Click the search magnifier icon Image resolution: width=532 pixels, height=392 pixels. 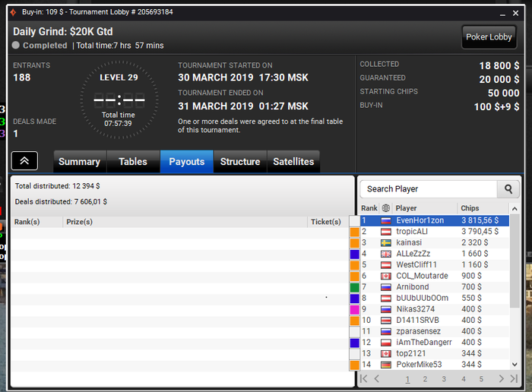[x=508, y=189]
